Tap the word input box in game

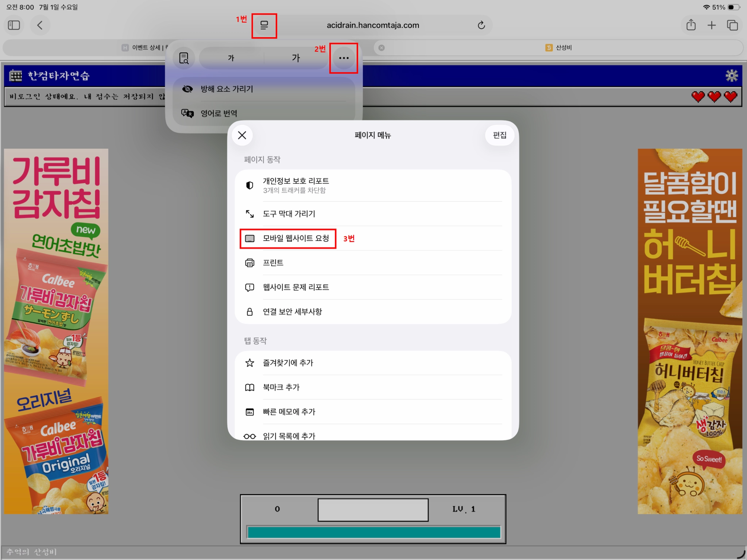coord(373,510)
